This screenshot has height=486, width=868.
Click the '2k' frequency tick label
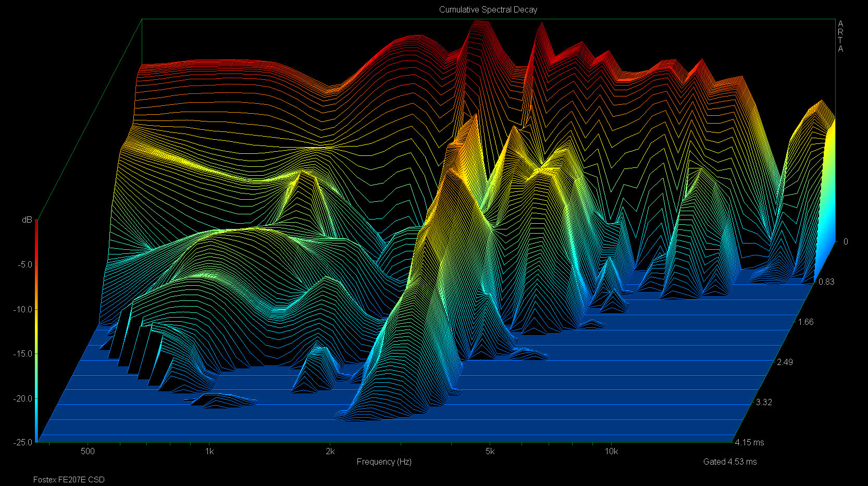tap(330, 451)
